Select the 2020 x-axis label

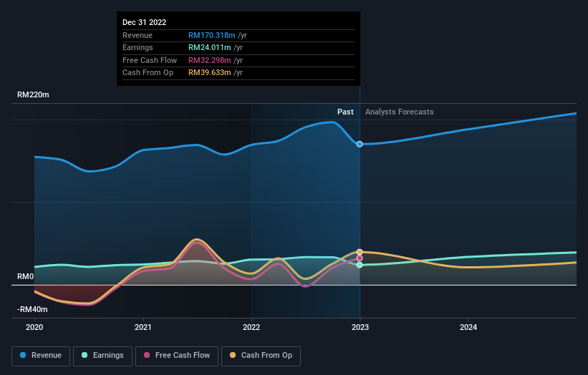34,327
